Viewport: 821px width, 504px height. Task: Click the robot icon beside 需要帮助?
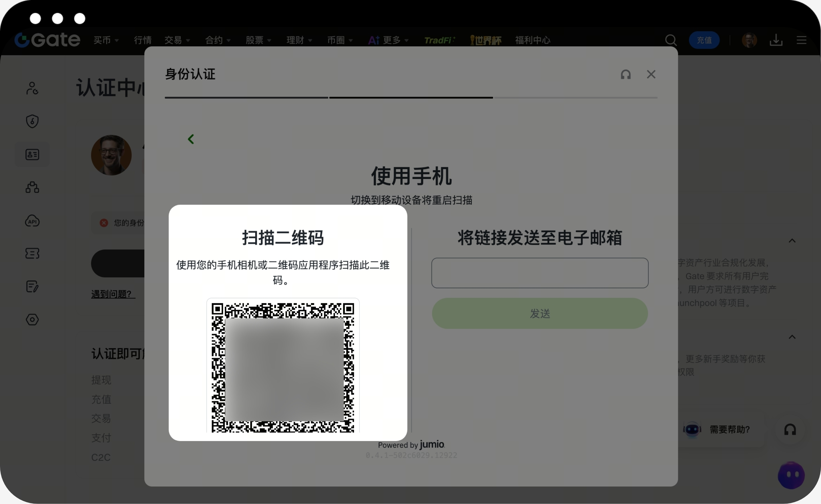tap(692, 429)
